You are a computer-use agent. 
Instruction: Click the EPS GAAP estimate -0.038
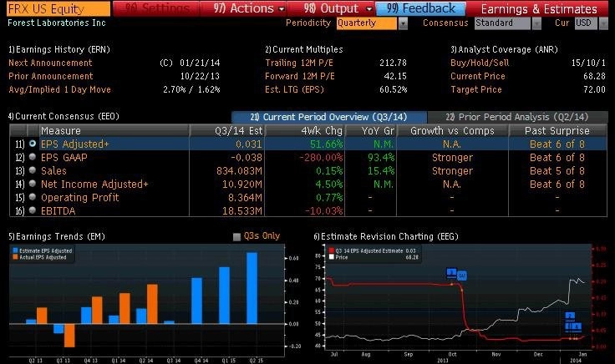[247, 158]
